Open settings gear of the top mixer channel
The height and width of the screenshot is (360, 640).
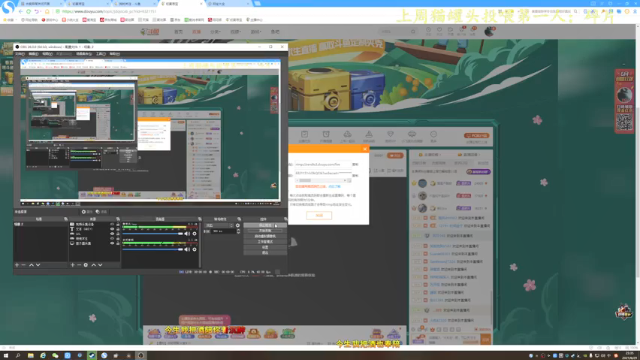(x=194, y=234)
